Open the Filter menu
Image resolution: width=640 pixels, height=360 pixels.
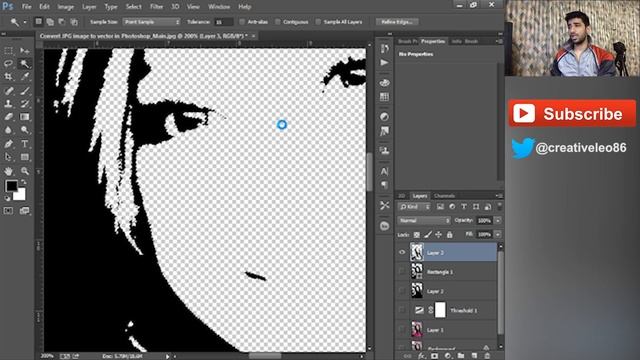[156, 7]
